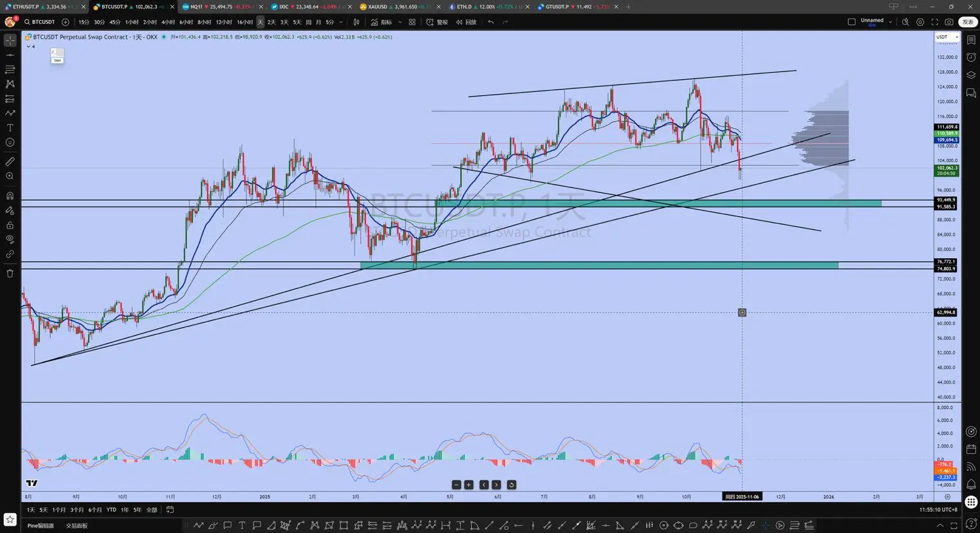Delete all drawings with trash icon

click(10, 274)
